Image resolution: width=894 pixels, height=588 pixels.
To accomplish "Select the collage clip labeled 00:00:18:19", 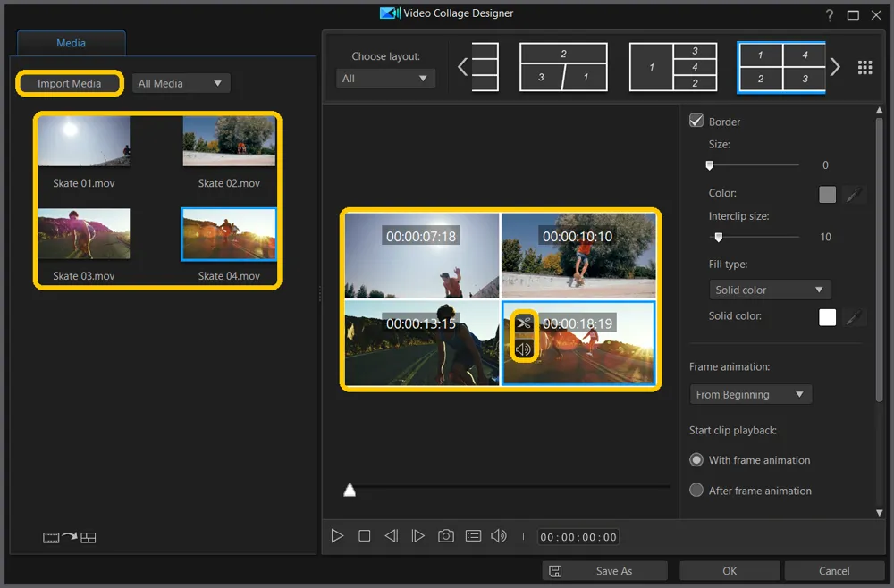I will click(x=578, y=343).
